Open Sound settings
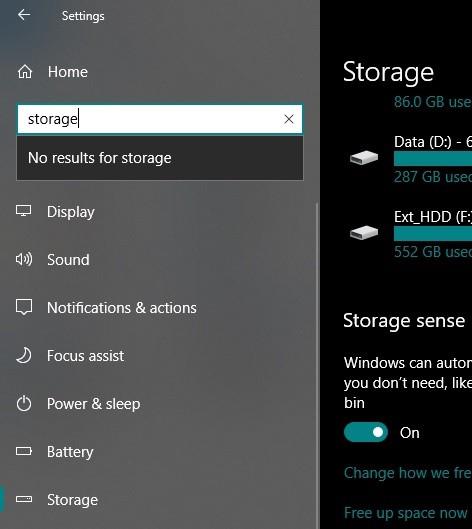 pyautogui.click(x=68, y=260)
